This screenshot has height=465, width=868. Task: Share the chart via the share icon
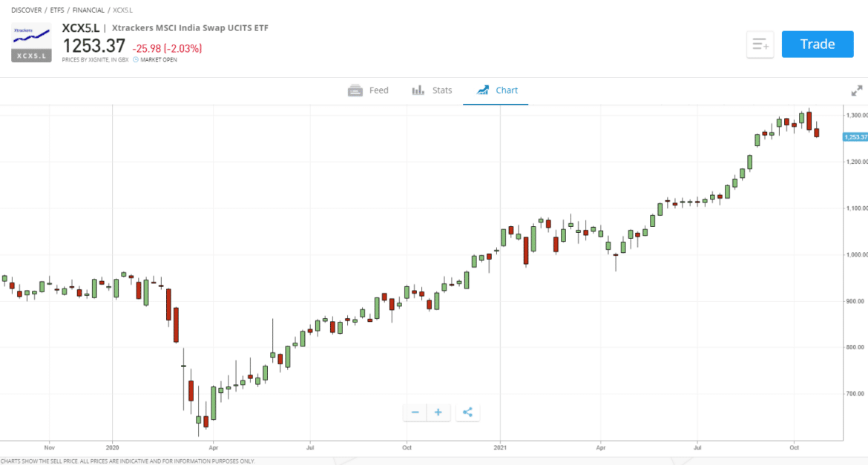point(467,412)
